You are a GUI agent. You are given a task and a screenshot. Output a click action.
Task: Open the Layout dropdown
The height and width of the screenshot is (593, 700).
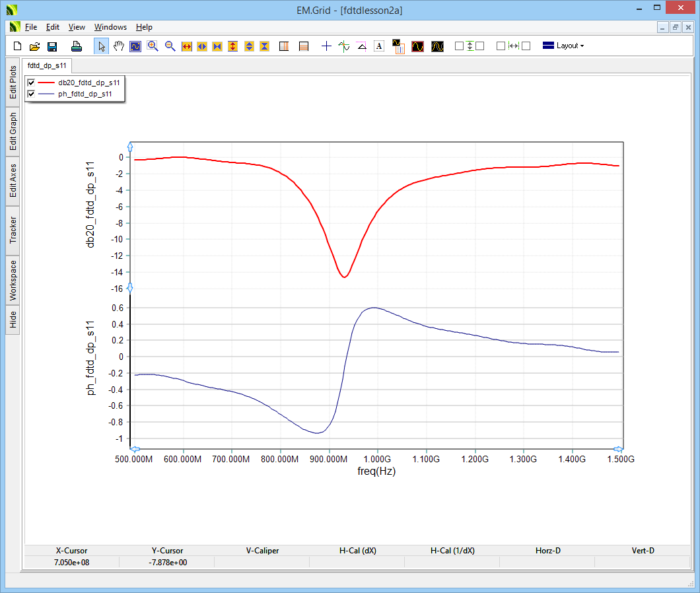[563, 46]
